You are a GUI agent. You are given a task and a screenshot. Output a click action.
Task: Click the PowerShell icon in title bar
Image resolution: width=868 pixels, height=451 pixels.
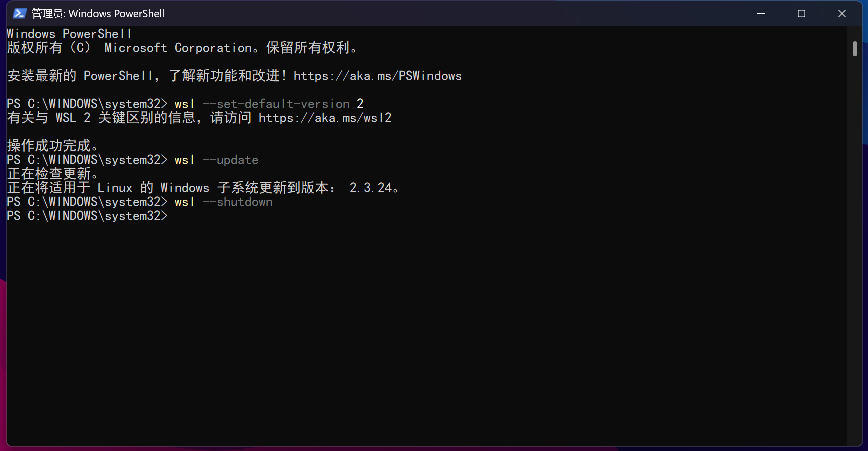pyautogui.click(x=19, y=13)
